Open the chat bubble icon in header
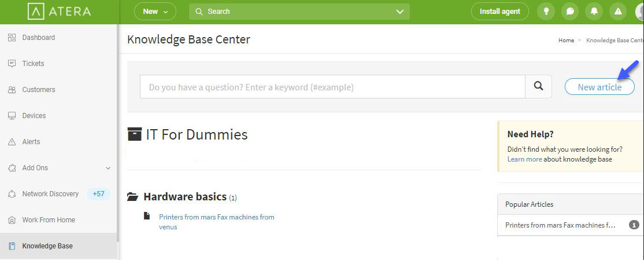This screenshot has width=644, height=260. [570, 12]
